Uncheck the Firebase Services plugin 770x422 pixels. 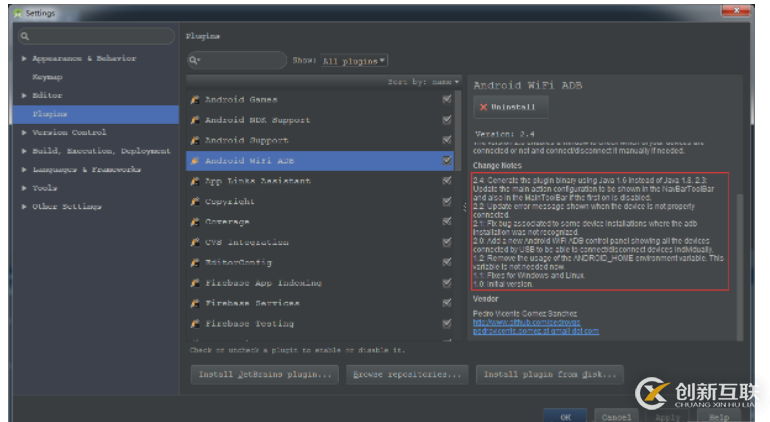click(x=447, y=303)
